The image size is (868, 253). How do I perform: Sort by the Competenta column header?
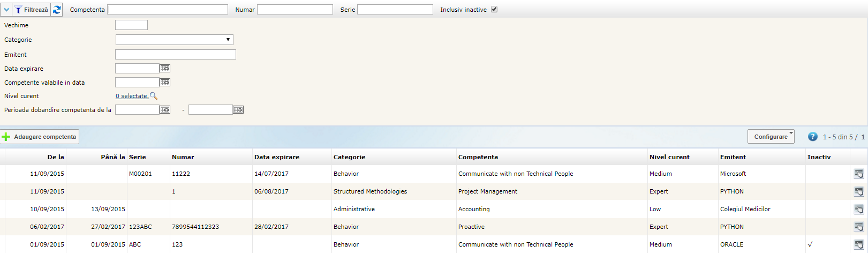click(478, 157)
